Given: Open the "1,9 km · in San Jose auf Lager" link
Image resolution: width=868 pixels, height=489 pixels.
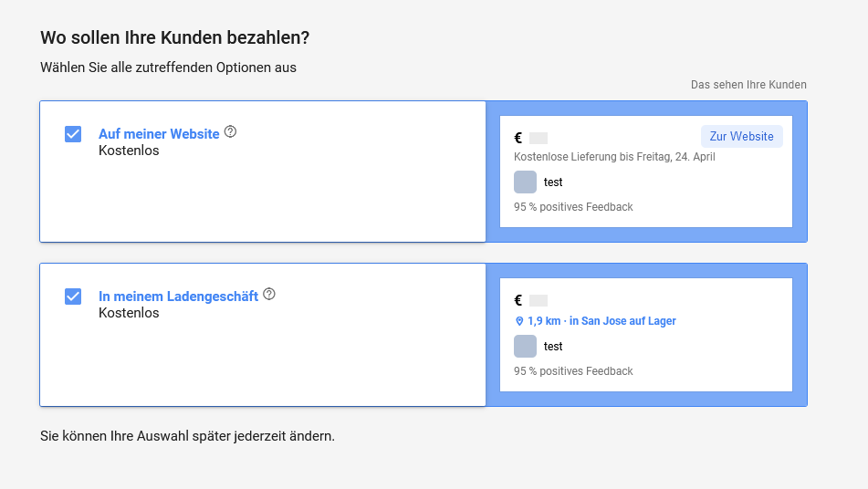Looking at the screenshot, I should [x=601, y=321].
